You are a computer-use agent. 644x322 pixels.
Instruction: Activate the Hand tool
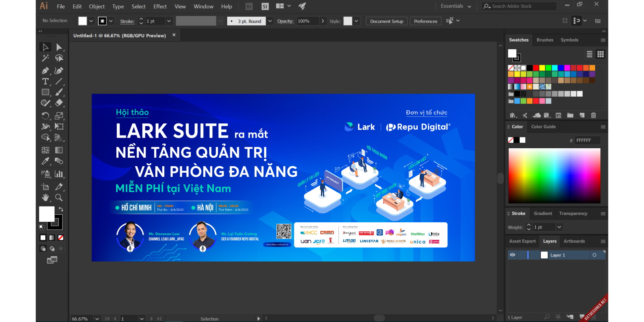tap(45, 198)
